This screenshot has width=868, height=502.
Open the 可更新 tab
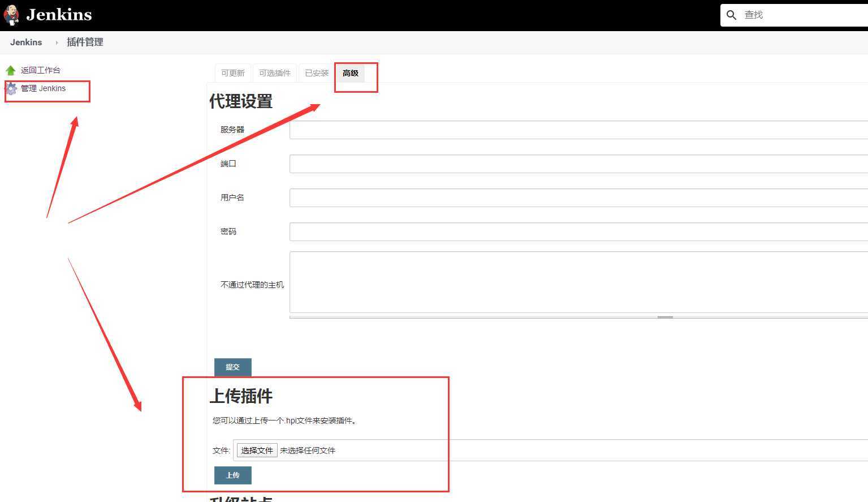click(x=233, y=73)
